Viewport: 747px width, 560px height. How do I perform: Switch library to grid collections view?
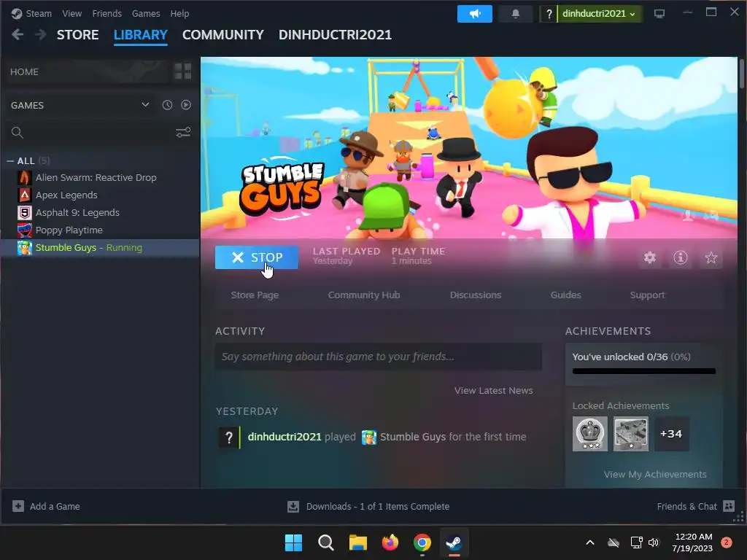pyautogui.click(x=182, y=71)
